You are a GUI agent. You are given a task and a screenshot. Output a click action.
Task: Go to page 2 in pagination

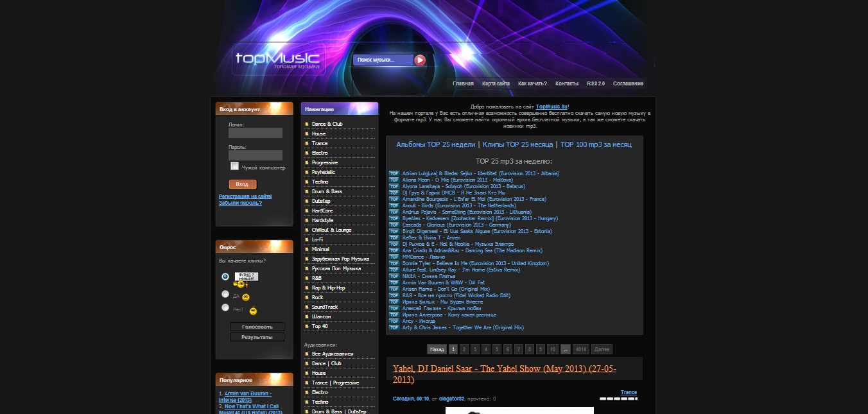[x=464, y=349]
